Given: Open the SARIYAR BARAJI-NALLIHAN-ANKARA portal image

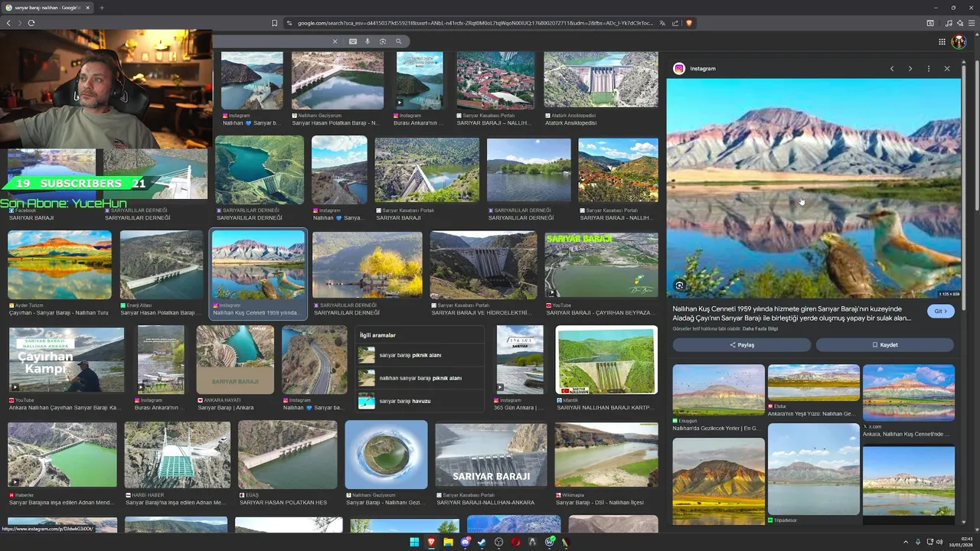Looking at the screenshot, I should pyautogui.click(x=491, y=455).
